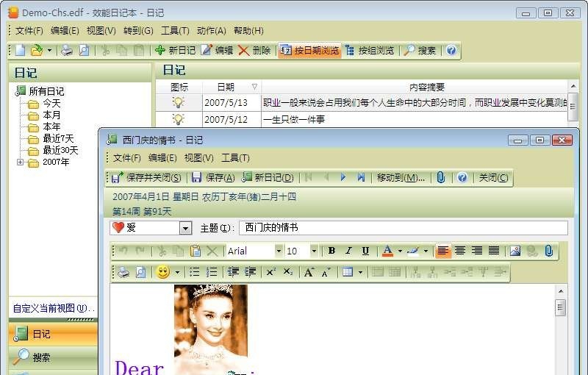Screen dimensions: 588x375
Task: Click 自定义当前视图 link
Action: point(53,308)
